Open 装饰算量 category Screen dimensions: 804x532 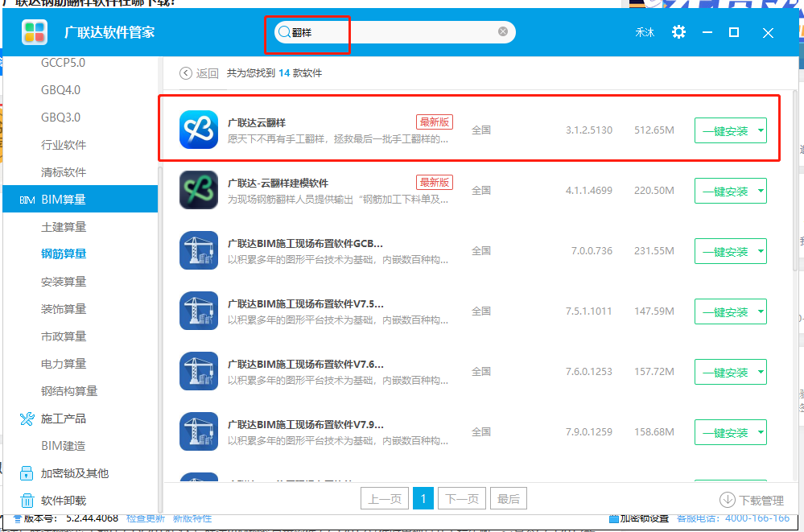64,309
